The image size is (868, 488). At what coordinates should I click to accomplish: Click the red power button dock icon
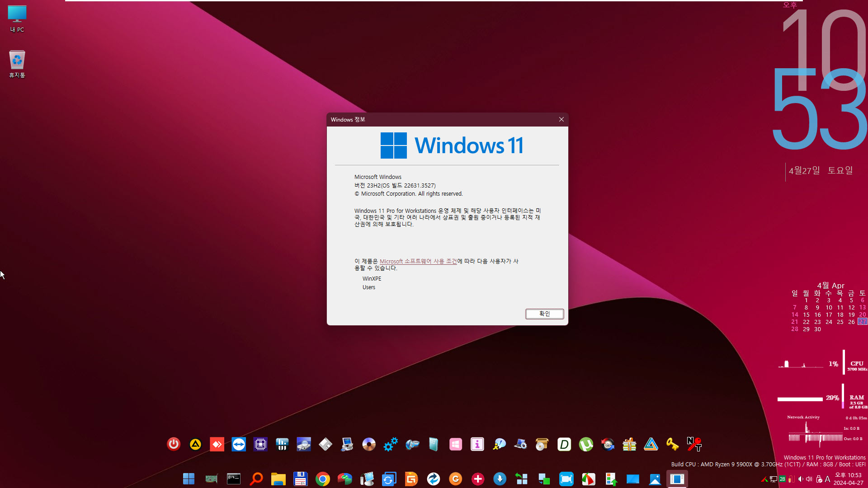pos(174,445)
